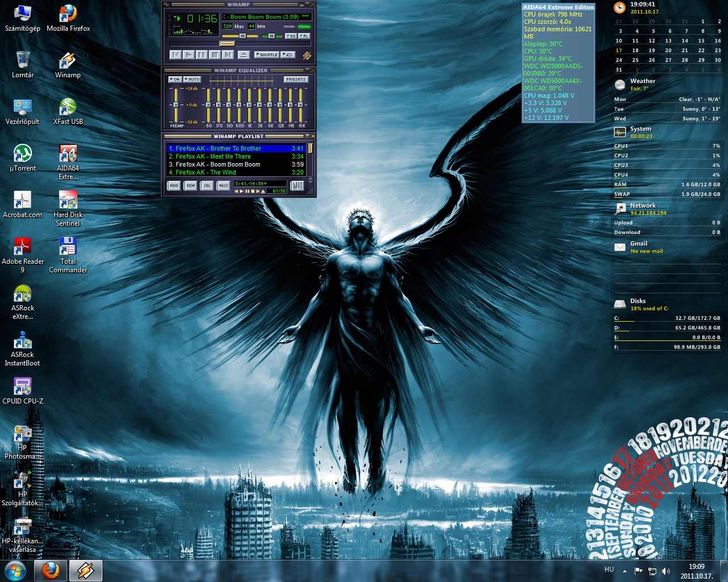Open Adobe Reader 9 desktop icon
The height and width of the screenshot is (582, 728).
pos(23,255)
